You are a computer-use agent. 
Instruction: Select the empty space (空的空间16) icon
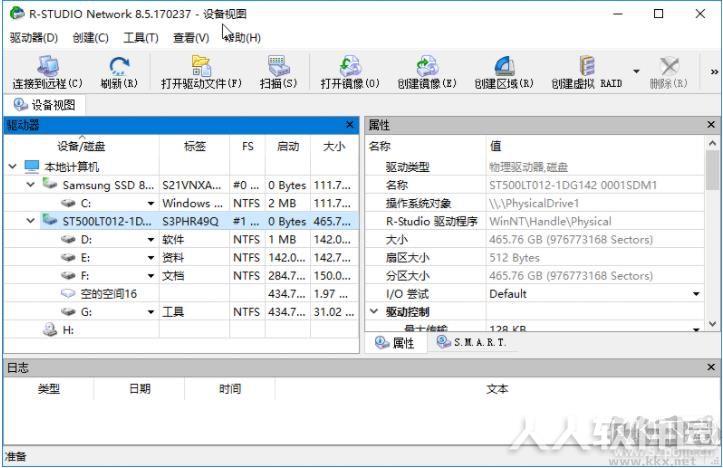68,293
